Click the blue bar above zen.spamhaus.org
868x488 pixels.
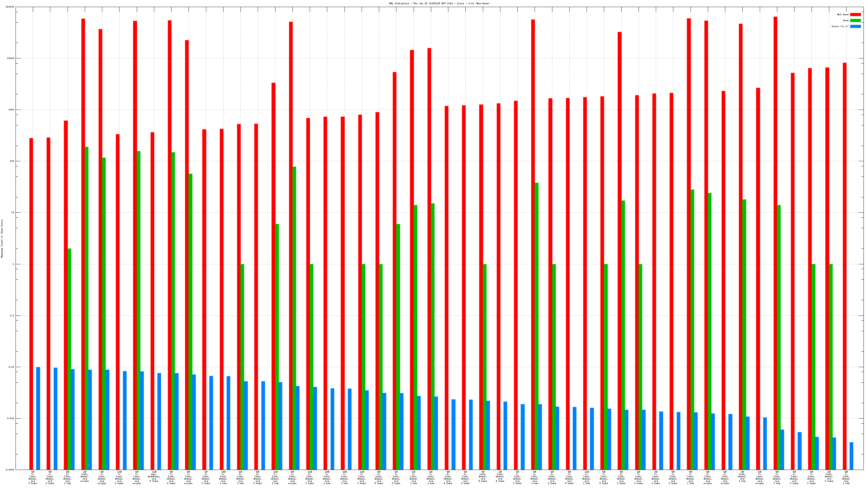[159, 421]
